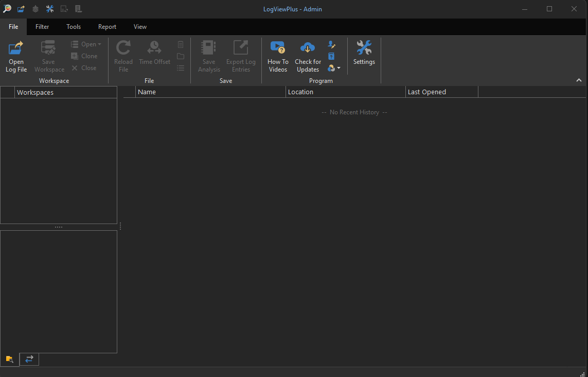Click the grayed receipt-log icon in the title bar
The width and height of the screenshot is (588, 377).
78,9
